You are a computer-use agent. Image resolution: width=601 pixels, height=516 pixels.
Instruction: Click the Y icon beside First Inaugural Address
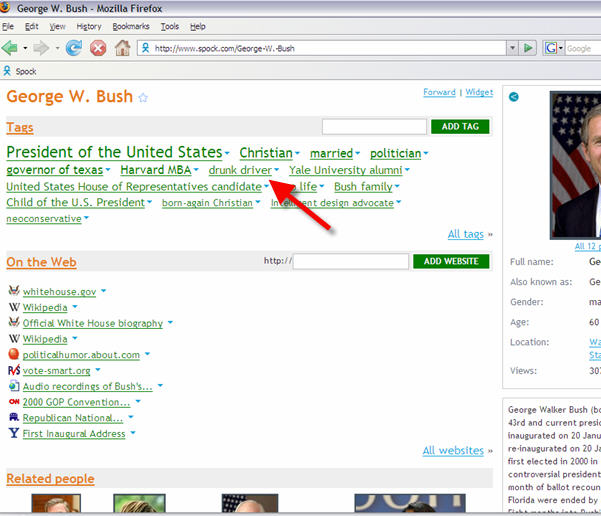click(x=14, y=433)
